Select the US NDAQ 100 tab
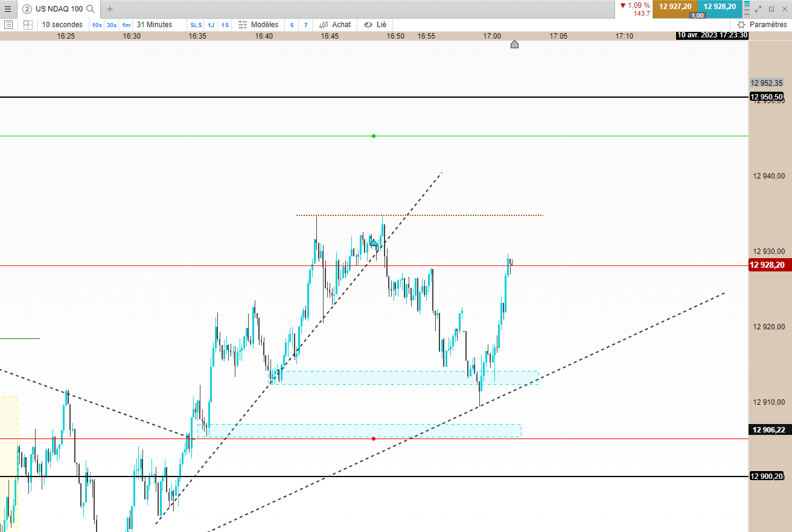 tap(59, 9)
